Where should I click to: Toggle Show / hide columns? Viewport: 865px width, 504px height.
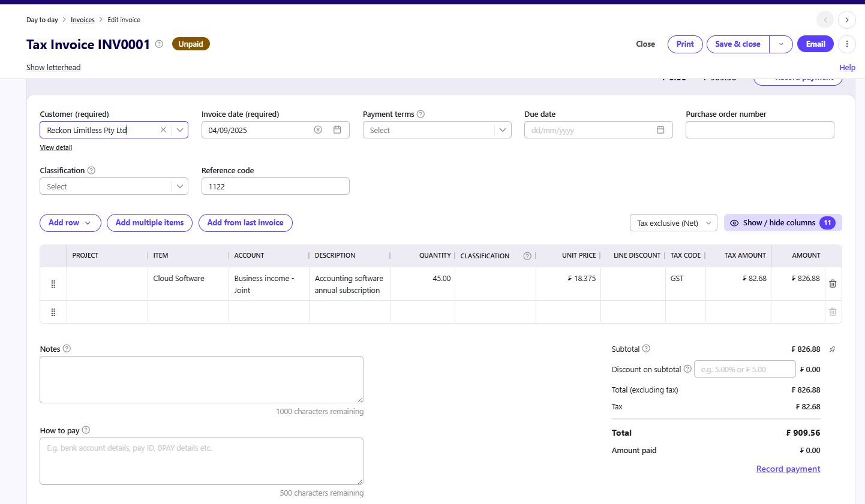tap(783, 223)
